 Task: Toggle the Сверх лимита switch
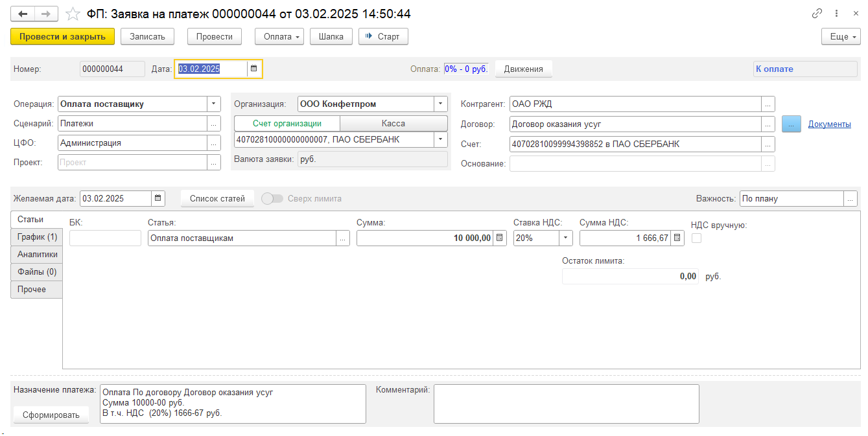[272, 199]
